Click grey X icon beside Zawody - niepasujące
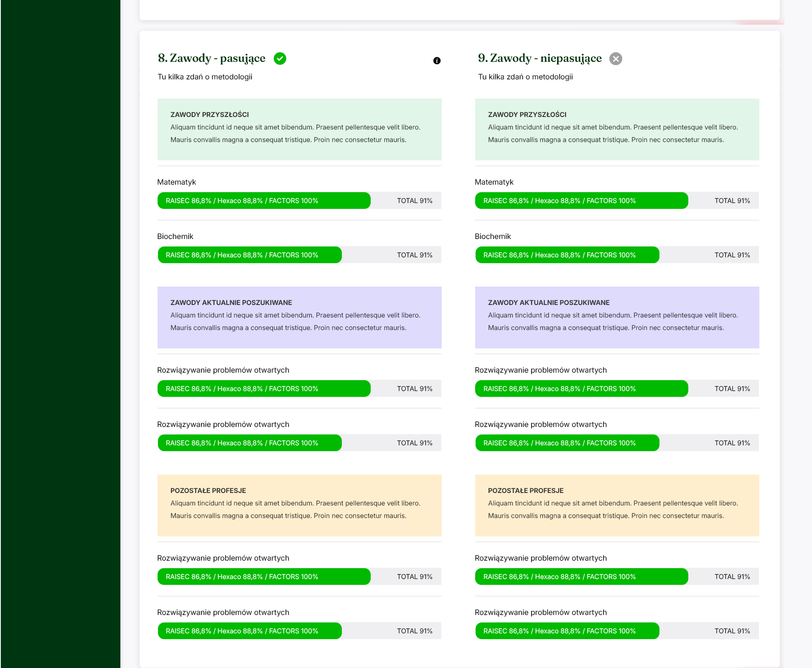The image size is (812, 668). [615, 58]
